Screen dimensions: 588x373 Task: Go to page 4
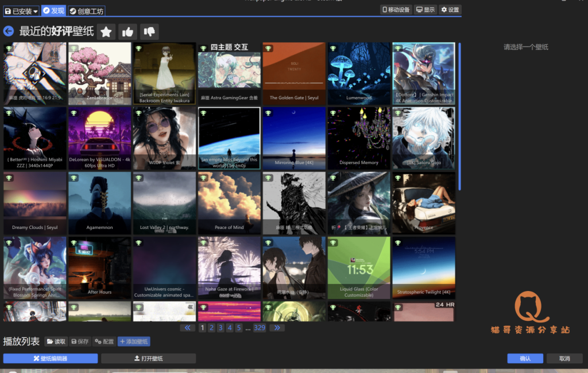coord(230,328)
